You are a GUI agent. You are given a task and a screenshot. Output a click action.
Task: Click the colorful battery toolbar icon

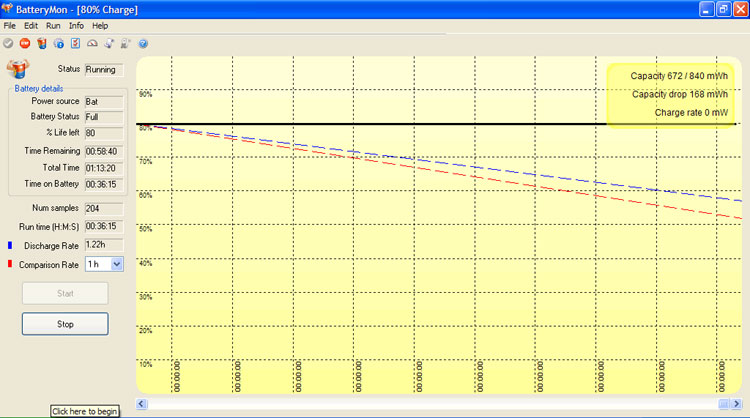[42, 44]
